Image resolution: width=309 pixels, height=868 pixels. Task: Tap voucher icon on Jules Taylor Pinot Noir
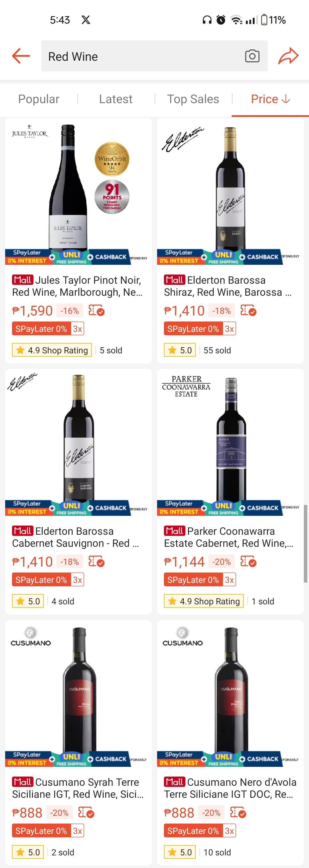coord(96,311)
